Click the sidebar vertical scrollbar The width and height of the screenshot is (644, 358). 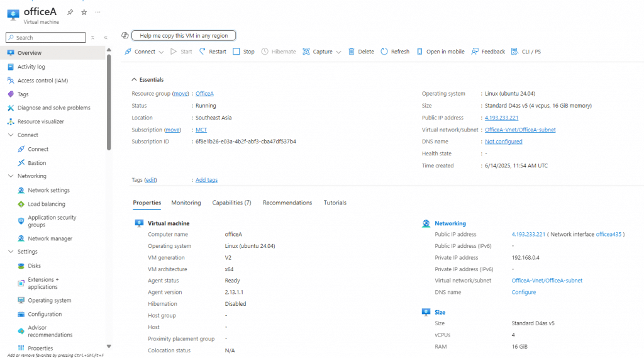[x=109, y=101]
